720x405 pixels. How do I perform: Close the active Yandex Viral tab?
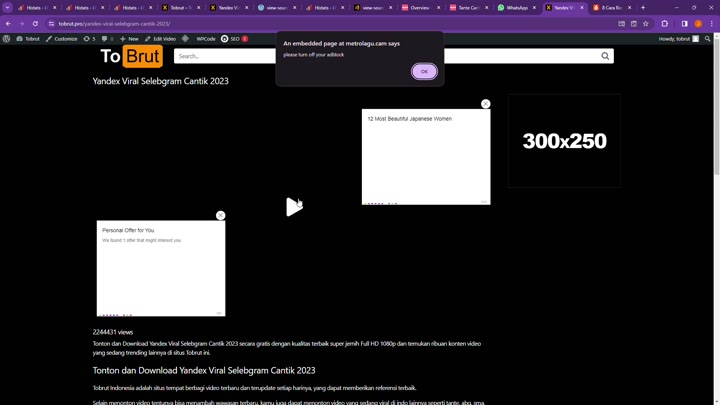582,8
